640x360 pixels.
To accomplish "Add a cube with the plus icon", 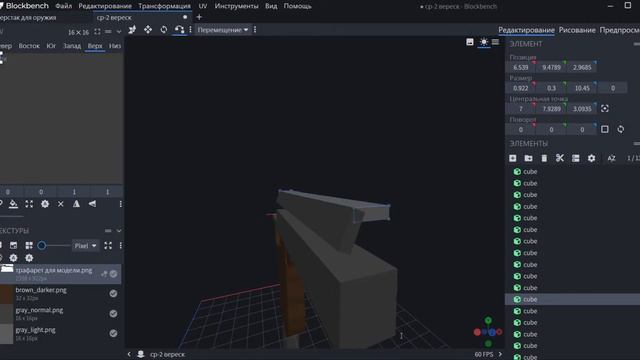I will tap(513, 158).
